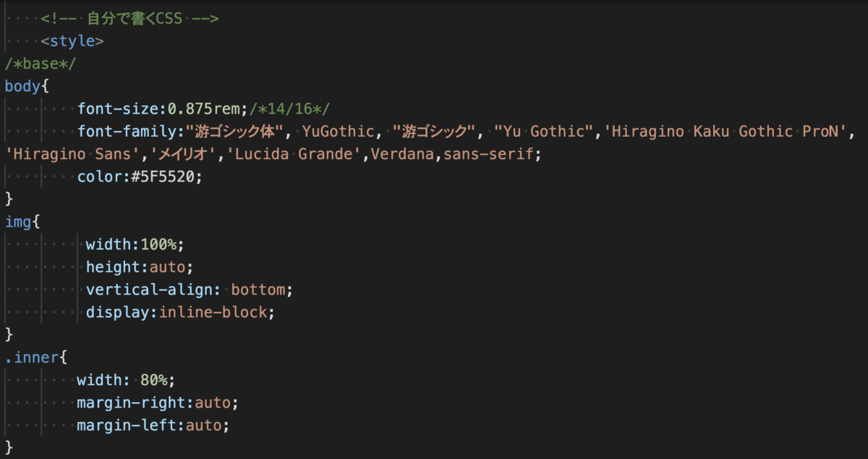Click the /*14/16*/ comment
Viewport: 868px width, 459px height.
289,109
